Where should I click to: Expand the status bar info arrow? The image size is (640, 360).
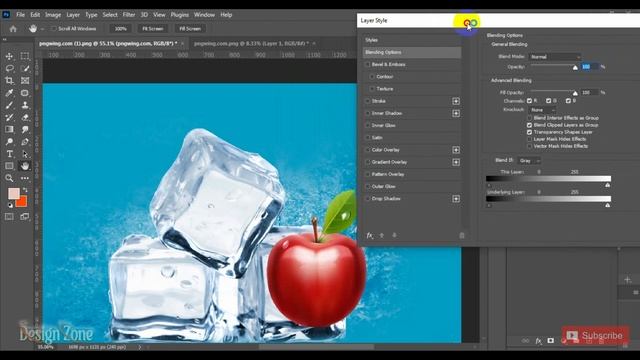pyautogui.click(x=140, y=347)
